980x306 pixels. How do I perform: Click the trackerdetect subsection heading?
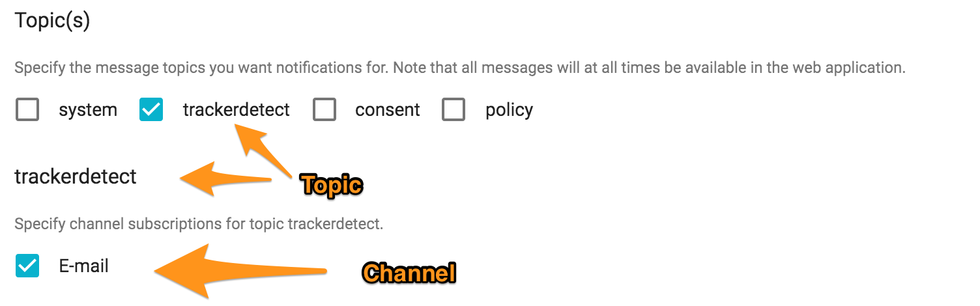tap(76, 176)
